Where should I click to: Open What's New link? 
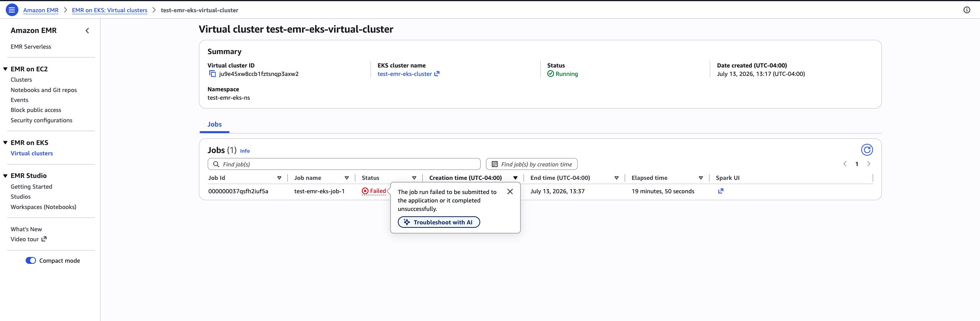tap(26, 229)
